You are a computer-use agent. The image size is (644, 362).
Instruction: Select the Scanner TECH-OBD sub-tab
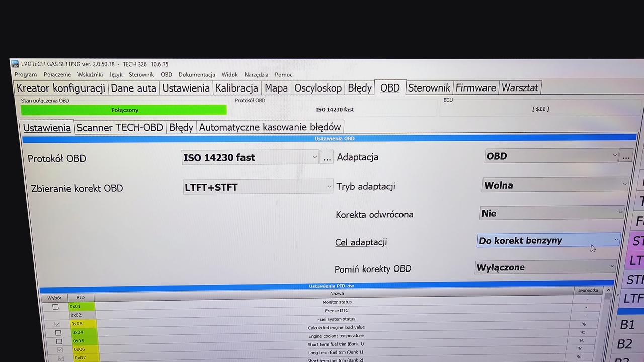pos(120,128)
